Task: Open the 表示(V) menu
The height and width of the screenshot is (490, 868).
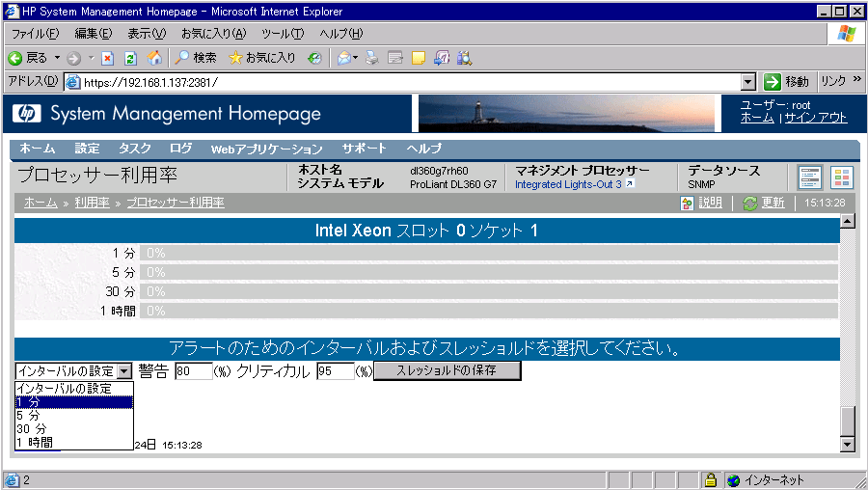Action: (147, 34)
